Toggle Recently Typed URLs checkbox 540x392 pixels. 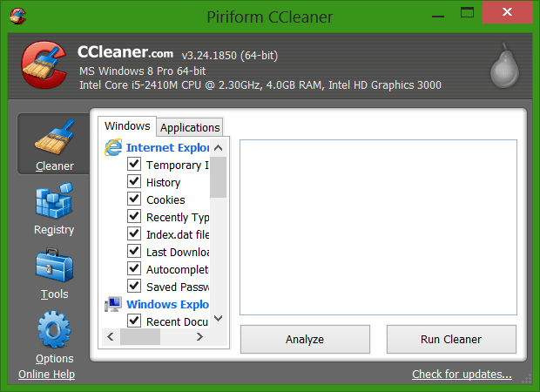134,216
